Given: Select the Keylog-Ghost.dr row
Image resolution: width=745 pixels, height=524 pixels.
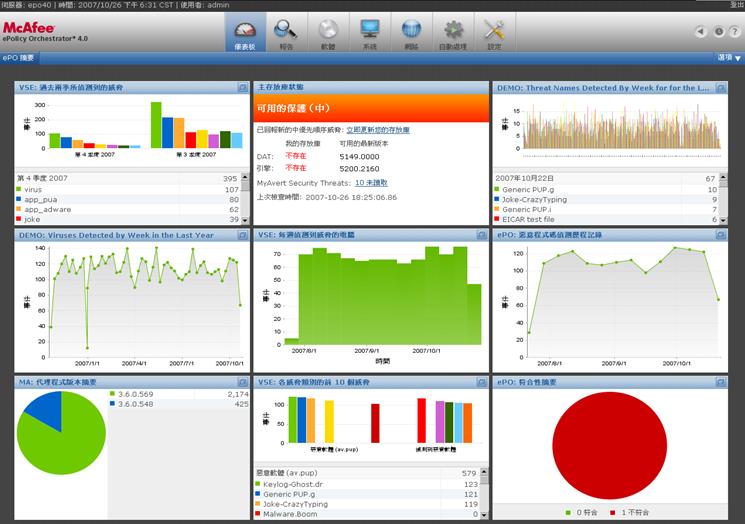Looking at the screenshot, I should (367, 484).
